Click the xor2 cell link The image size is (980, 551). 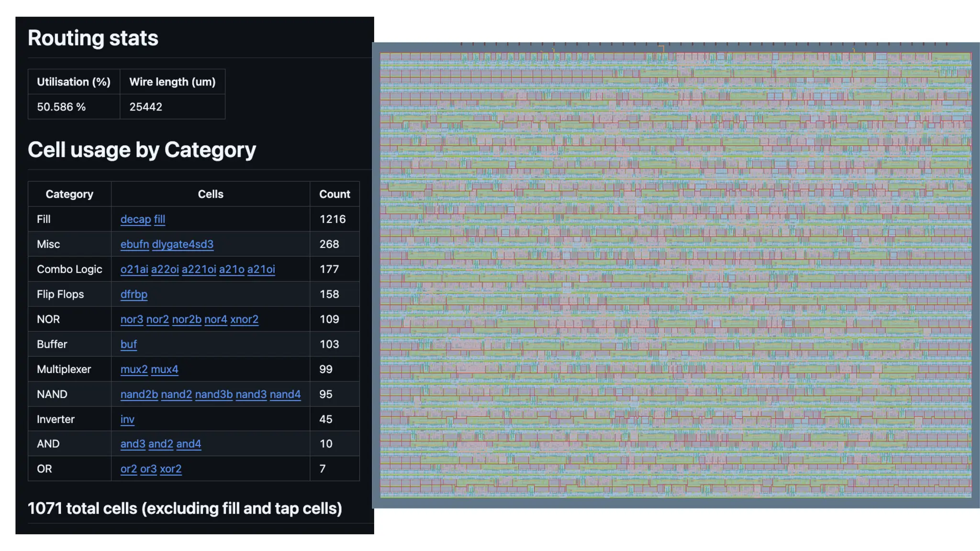[170, 469]
